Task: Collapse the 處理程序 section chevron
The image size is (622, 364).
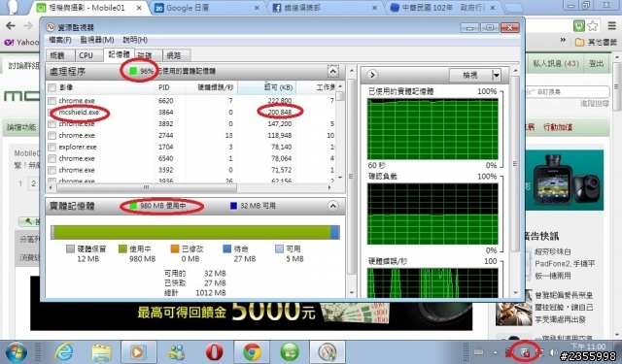Action: [332, 71]
